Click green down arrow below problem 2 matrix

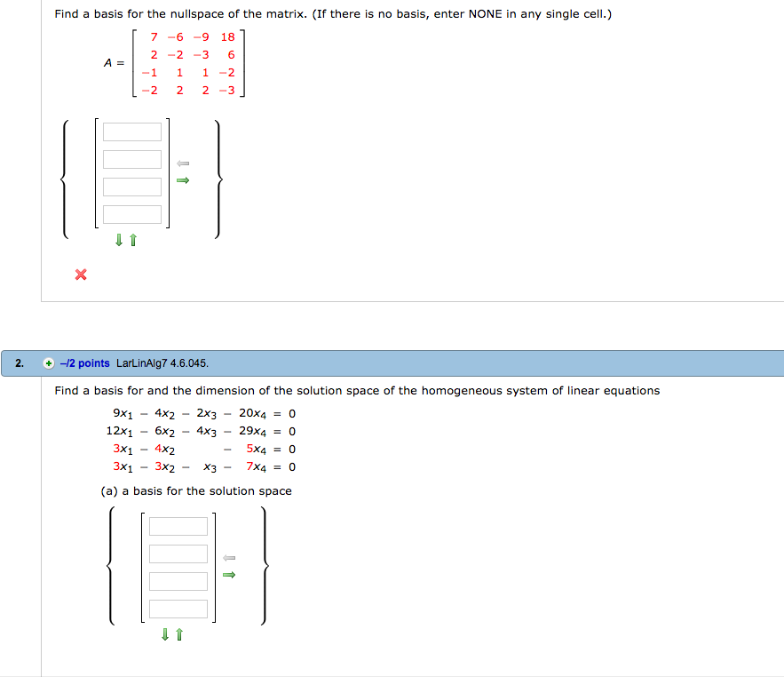[164, 634]
